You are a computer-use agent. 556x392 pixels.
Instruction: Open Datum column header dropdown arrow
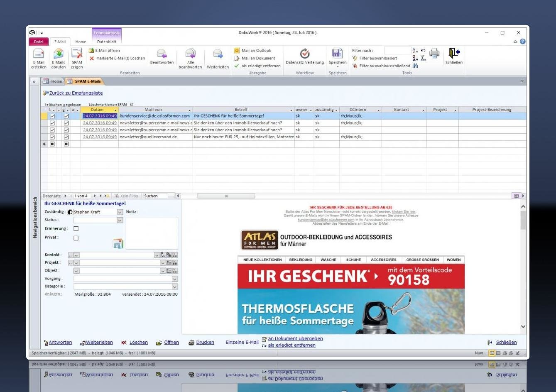115,110
